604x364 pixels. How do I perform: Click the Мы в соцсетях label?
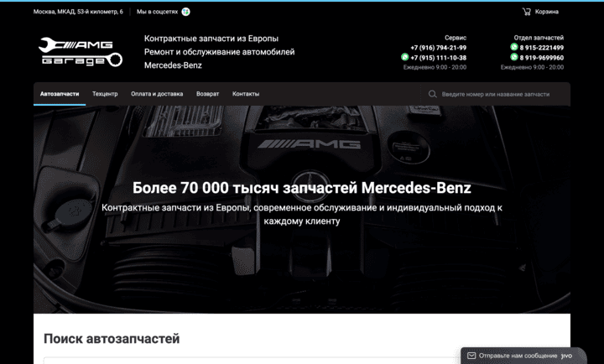pyautogui.click(x=157, y=12)
